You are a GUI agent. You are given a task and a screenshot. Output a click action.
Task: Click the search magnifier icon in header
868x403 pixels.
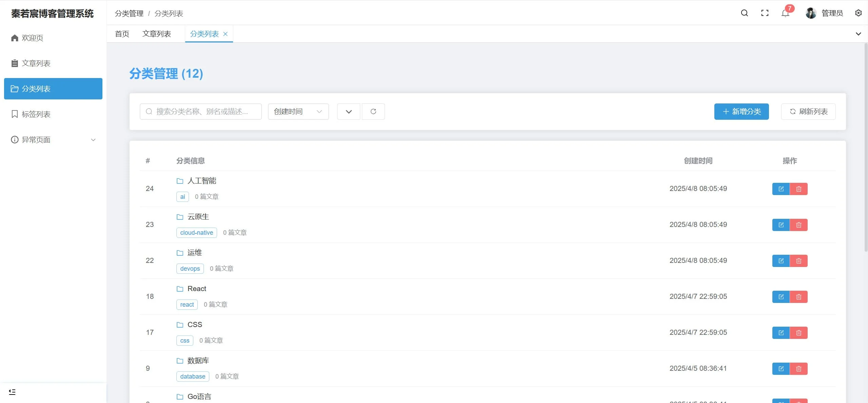745,13
